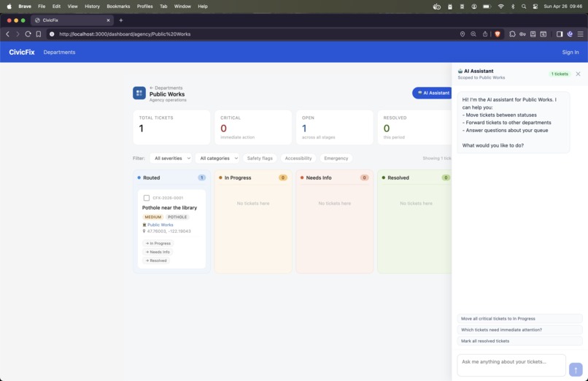Move ticket to In Progress

(x=158, y=243)
